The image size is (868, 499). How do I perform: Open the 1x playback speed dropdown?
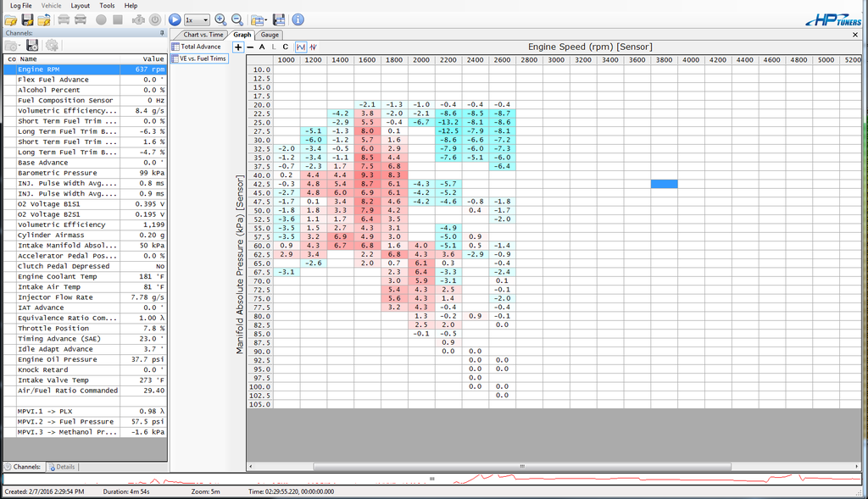pos(206,19)
